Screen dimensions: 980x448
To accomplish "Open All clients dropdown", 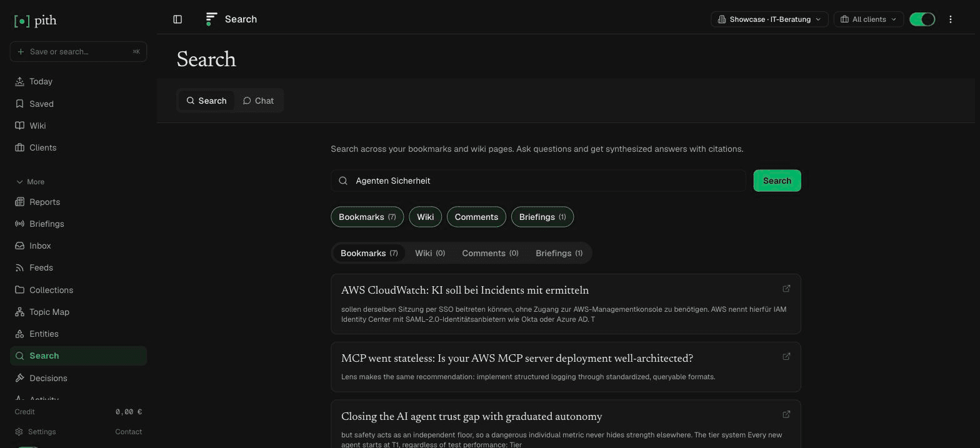I will pos(869,19).
